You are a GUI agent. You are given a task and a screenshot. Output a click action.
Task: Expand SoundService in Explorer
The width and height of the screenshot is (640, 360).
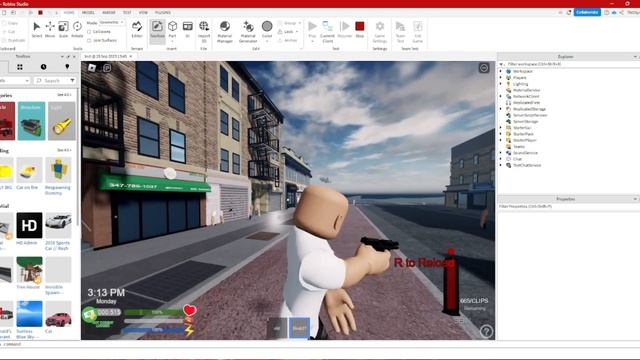(501, 153)
